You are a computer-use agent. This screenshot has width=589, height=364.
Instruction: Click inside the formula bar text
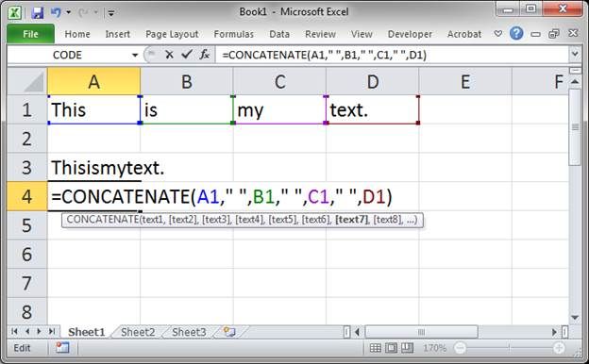325,55
